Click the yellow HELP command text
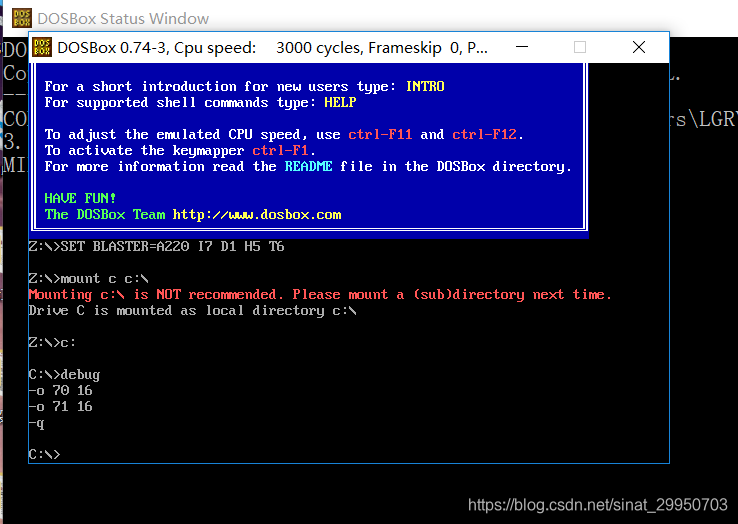The height and width of the screenshot is (524, 738). coord(340,103)
